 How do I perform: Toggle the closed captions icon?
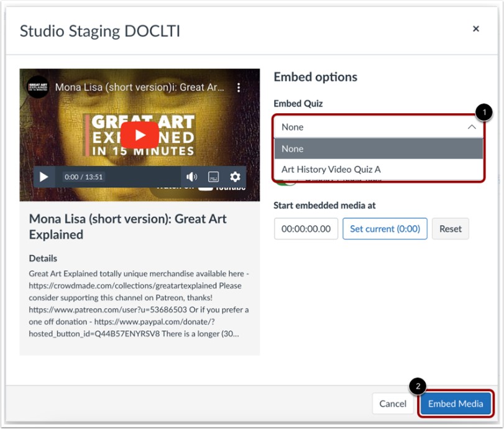213,177
